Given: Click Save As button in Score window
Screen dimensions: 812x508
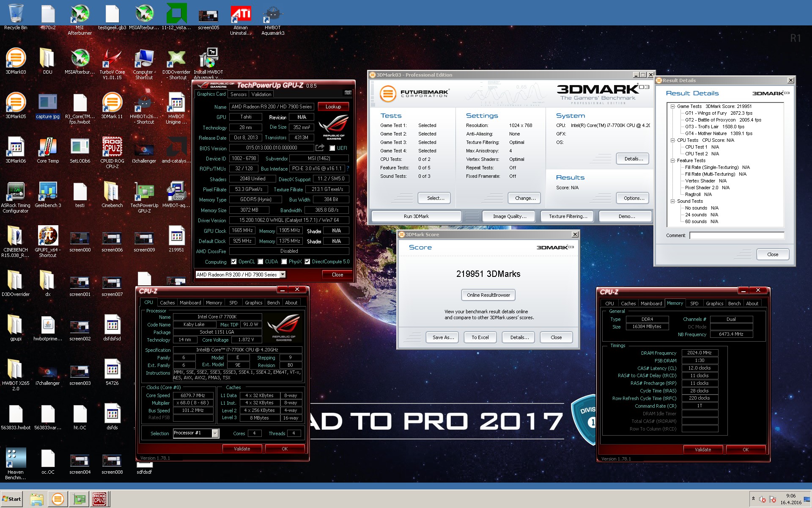Looking at the screenshot, I should pos(443,337).
